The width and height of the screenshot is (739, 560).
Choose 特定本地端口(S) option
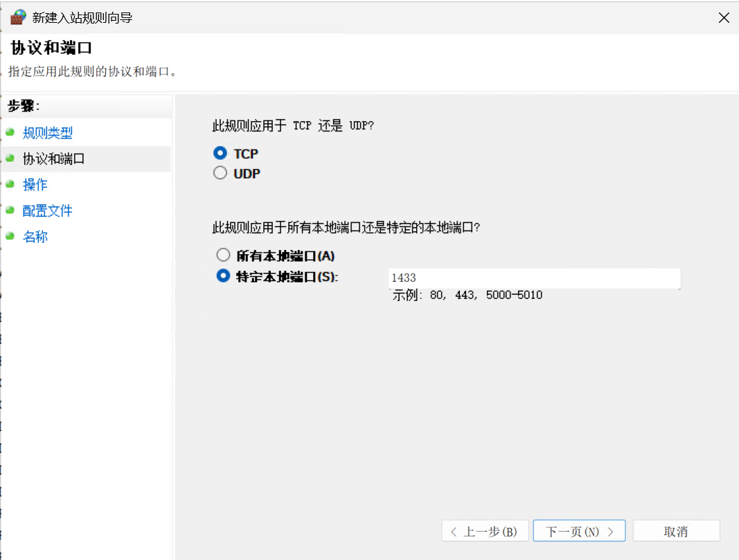click(223, 276)
